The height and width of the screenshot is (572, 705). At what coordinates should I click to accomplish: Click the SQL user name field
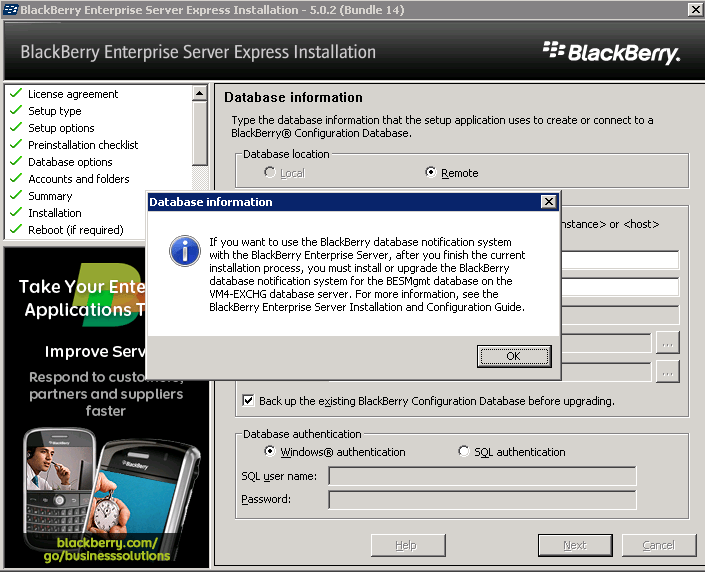[x=482, y=476]
